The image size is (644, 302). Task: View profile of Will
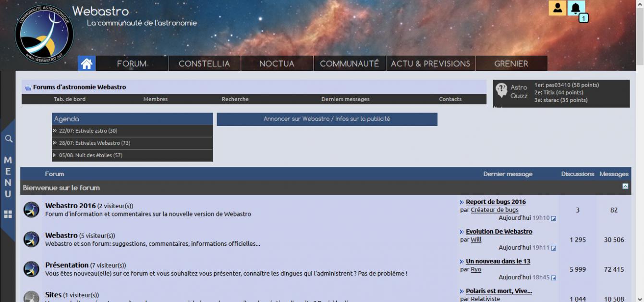pyautogui.click(x=476, y=239)
